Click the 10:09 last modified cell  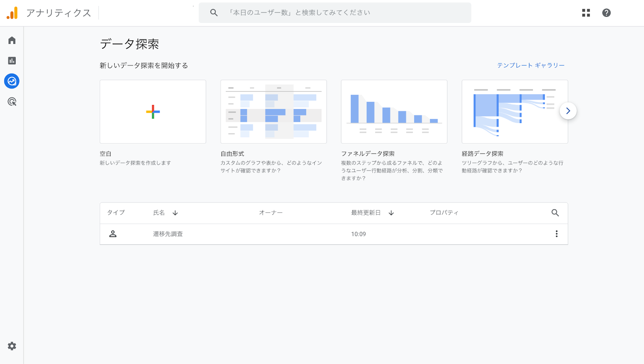point(359,234)
